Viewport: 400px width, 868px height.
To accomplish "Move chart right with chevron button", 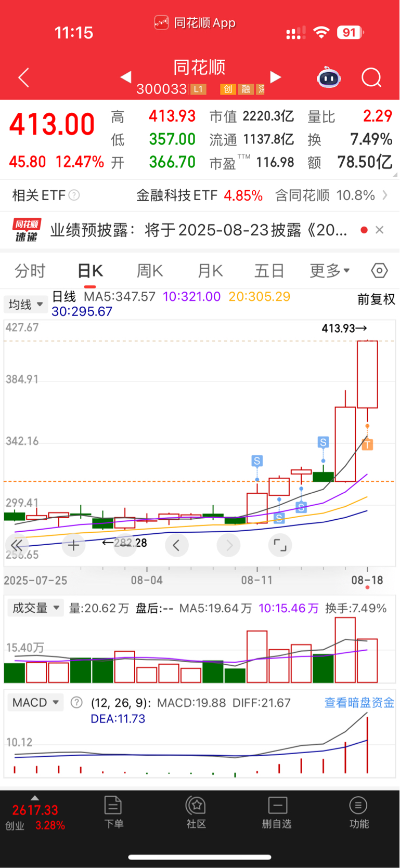I will click(229, 545).
